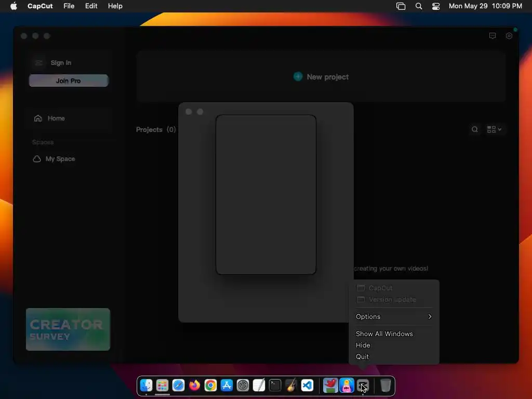Screen dimensions: 532x399
Task: Open the CapCut feedback message icon
Action: [493, 36]
